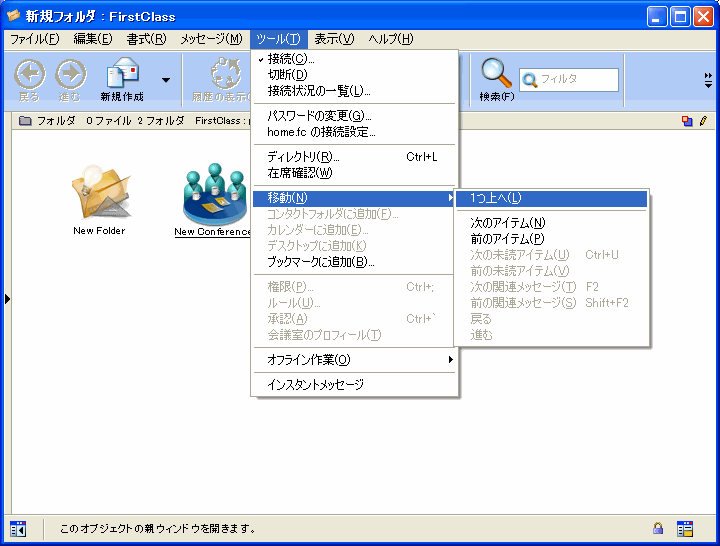Open the 表示(V) menu

(x=334, y=39)
